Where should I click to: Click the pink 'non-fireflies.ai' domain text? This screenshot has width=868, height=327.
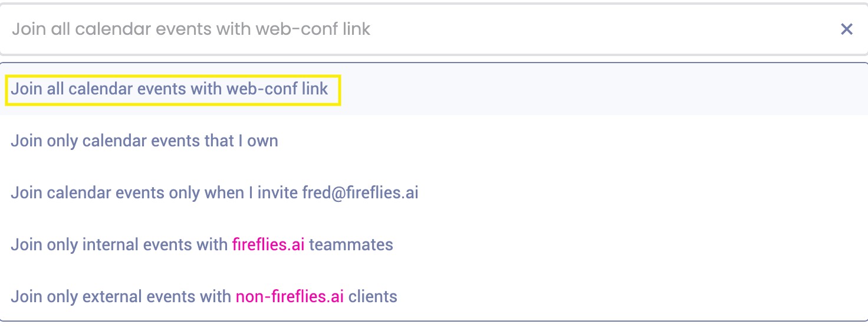(x=290, y=296)
